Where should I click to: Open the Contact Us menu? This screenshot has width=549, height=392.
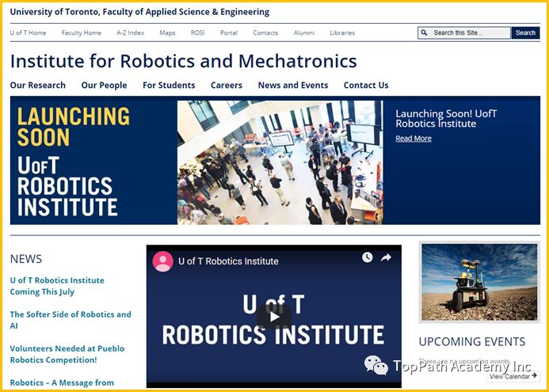(366, 85)
